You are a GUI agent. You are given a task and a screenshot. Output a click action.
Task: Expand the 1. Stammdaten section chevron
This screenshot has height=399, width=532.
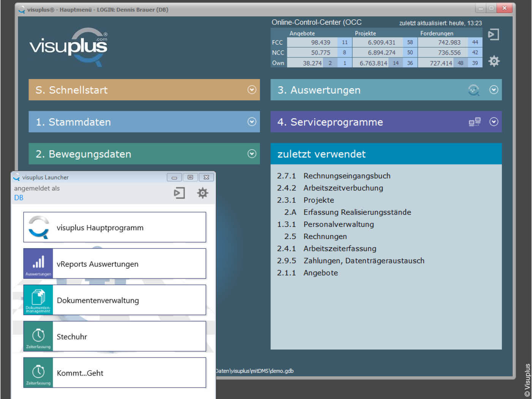252,122
